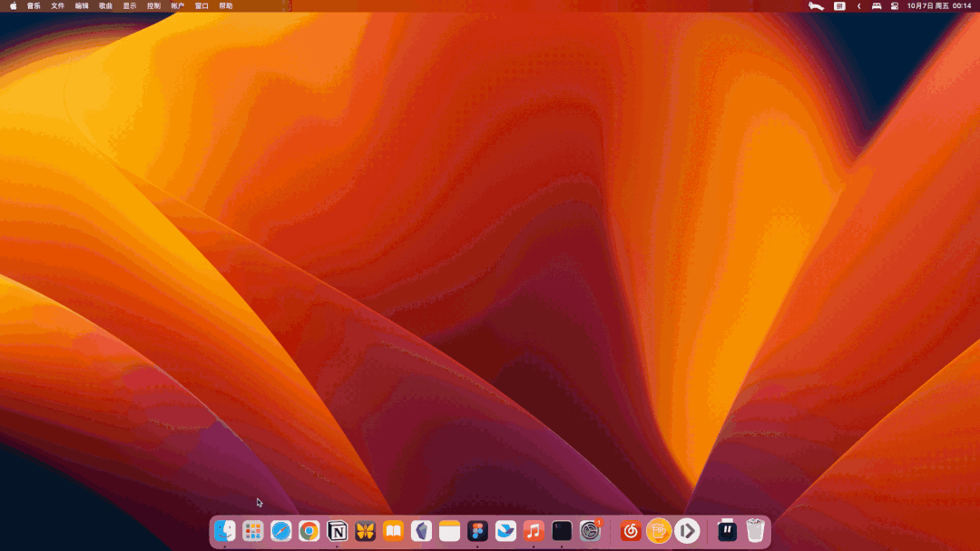Launch Figma from the dock
Viewport: 980px width, 551px height.
(477, 531)
